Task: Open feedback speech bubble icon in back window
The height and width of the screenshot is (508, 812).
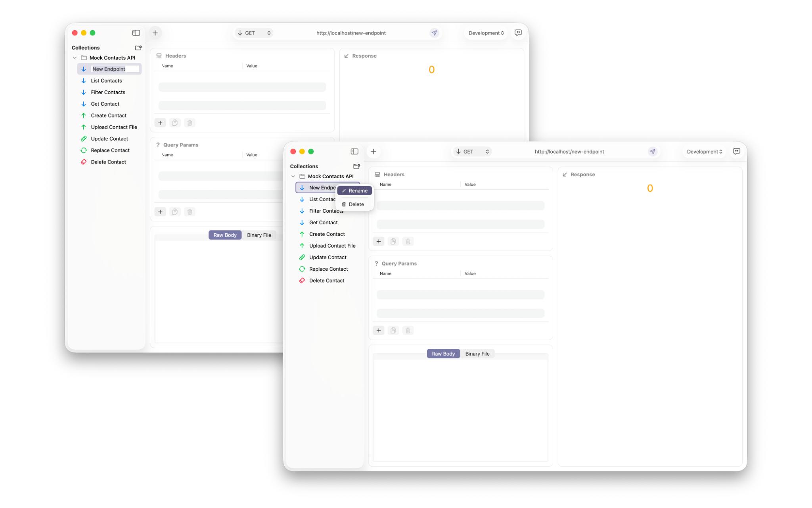Action: click(x=518, y=33)
